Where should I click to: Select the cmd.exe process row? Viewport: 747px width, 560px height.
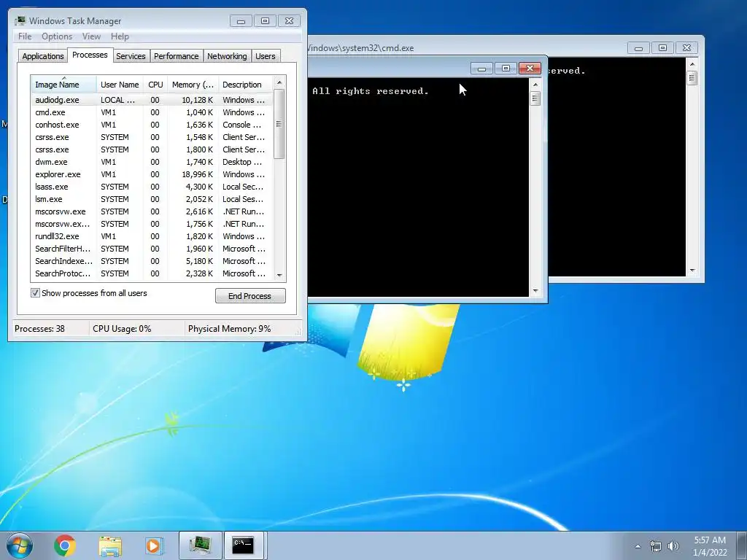tap(152, 112)
